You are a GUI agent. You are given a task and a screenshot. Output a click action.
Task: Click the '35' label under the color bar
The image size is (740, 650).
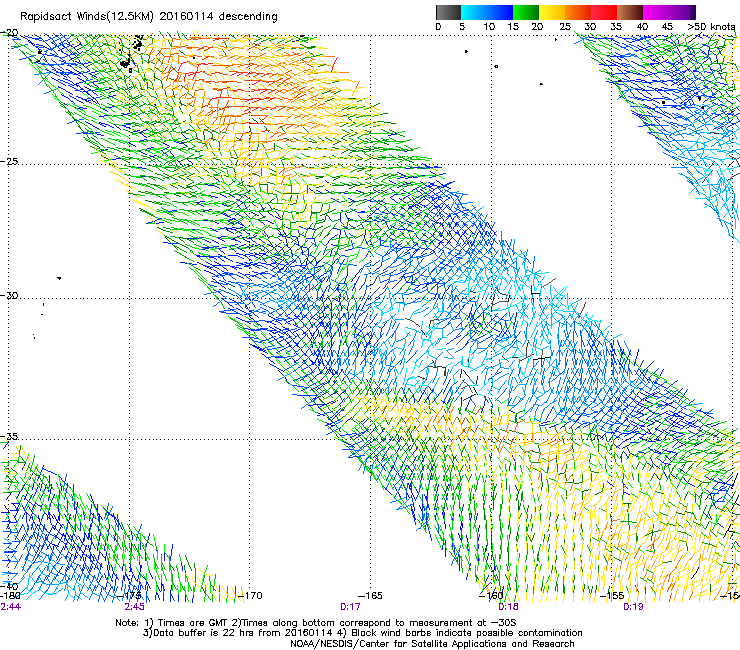tap(616, 27)
